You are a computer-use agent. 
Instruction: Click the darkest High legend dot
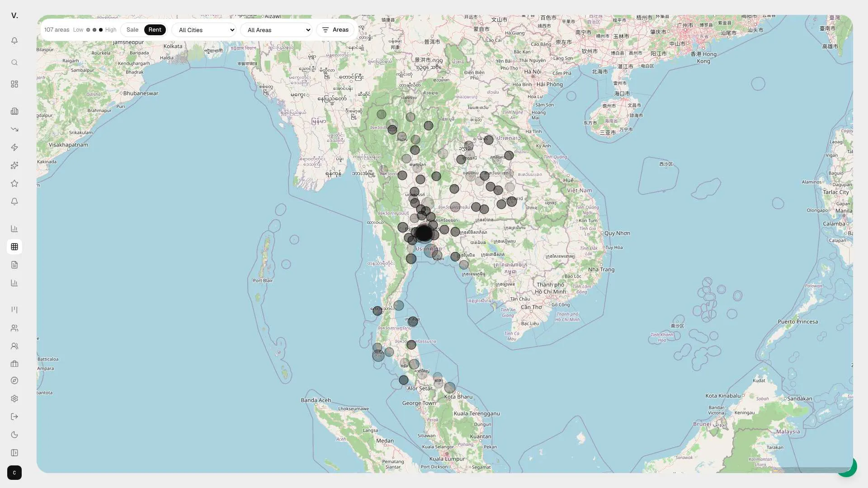click(x=101, y=30)
